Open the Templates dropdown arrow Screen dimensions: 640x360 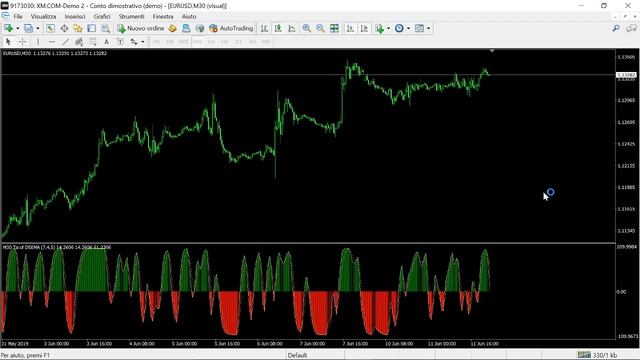[428, 28]
